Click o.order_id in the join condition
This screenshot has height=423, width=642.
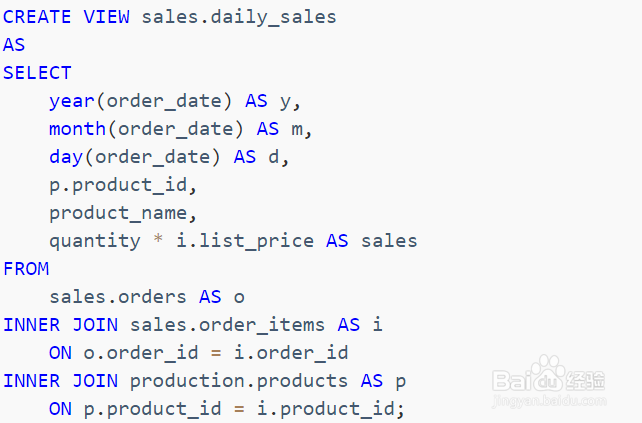(141, 353)
